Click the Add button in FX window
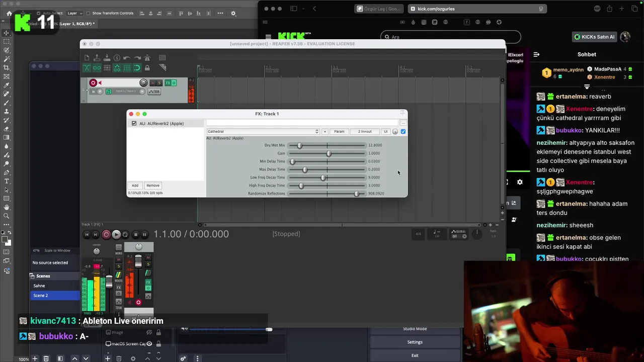Viewport: 644px width, 362px height. click(x=135, y=186)
